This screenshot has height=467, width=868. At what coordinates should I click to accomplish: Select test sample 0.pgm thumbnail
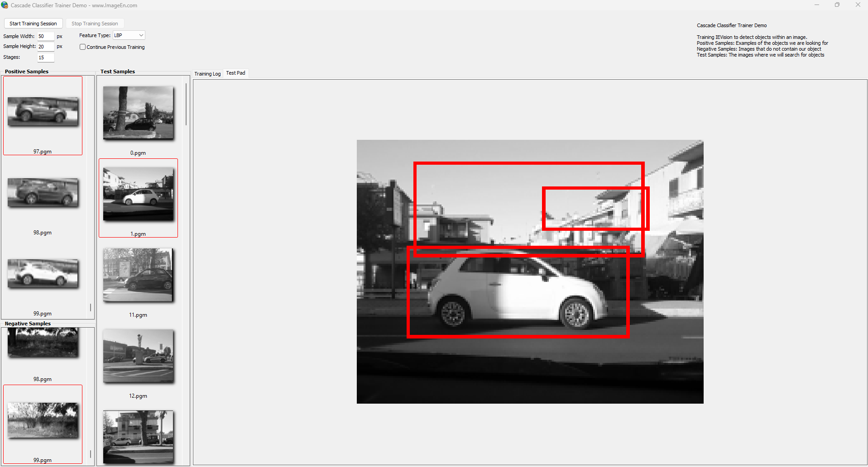[138, 113]
